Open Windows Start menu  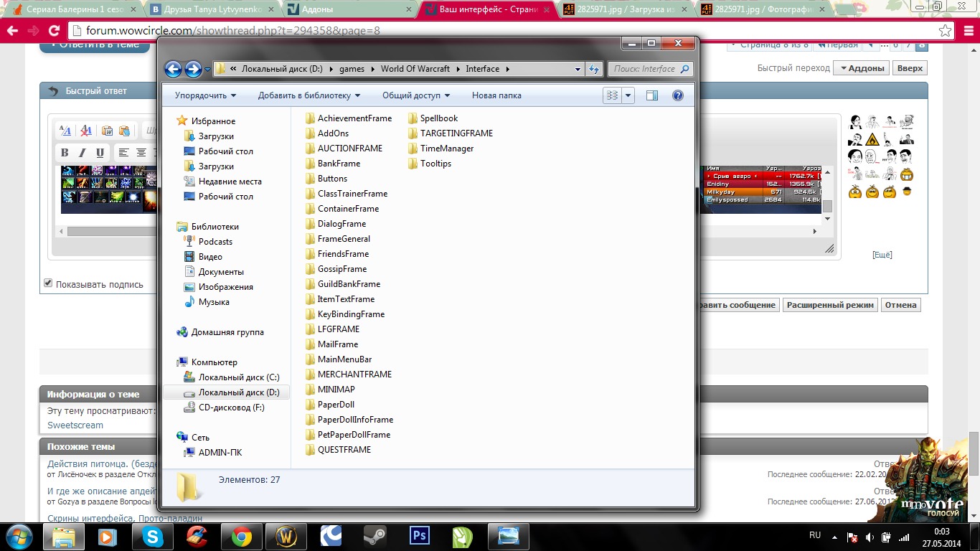click(19, 536)
